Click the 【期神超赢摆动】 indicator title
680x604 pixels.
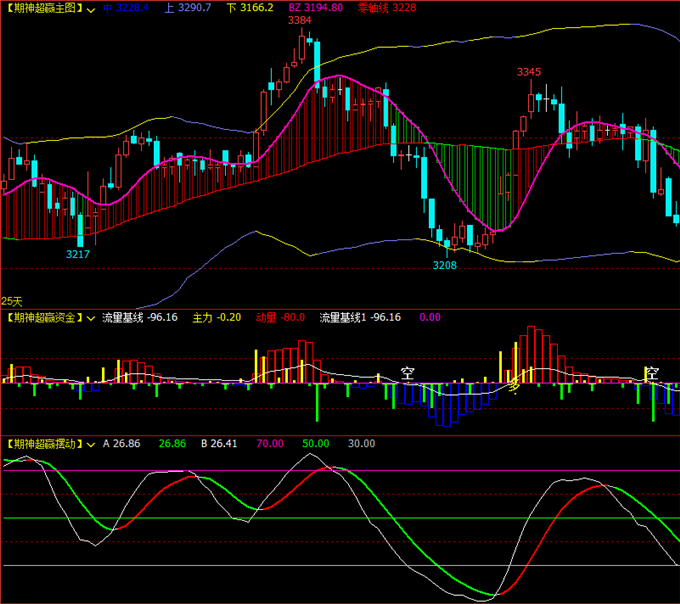pyautogui.click(x=45, y=444)
